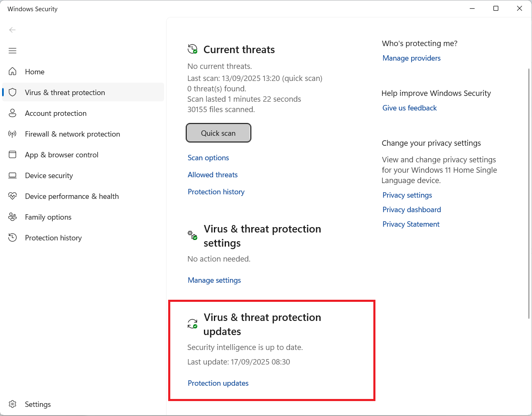Screen dimensions: 532x416
Task: Open Firewall & network protection
Action: pyautogui.click(x=73, y=134)
